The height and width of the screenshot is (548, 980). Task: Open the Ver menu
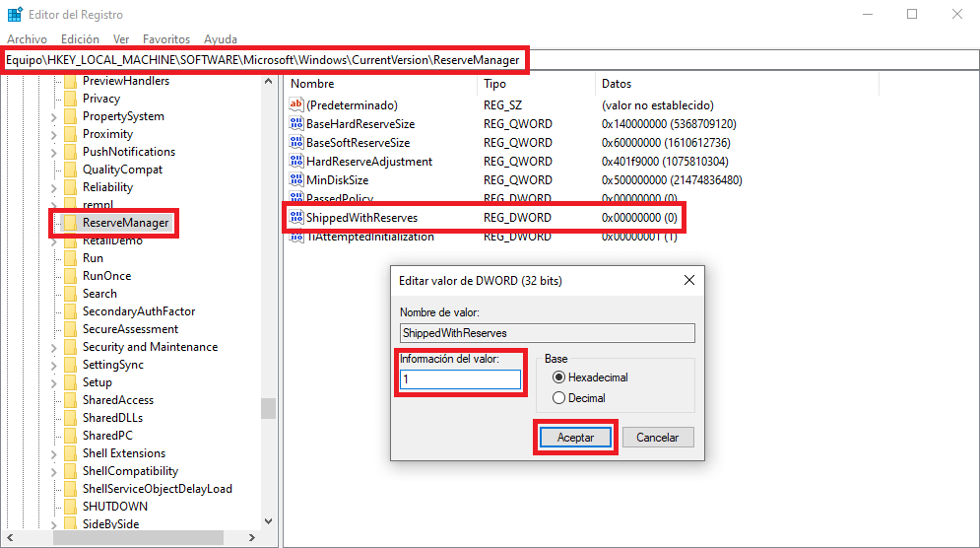[120, 38]
